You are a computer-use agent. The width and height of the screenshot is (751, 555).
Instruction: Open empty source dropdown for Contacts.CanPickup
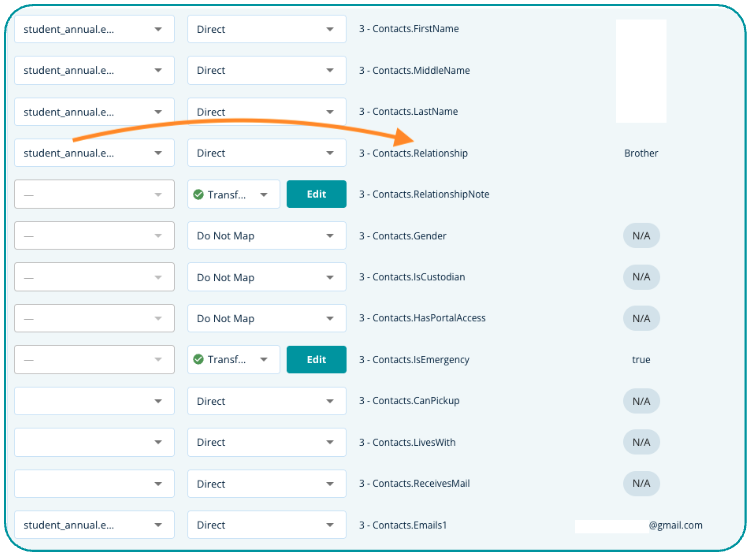pos(94,401)
